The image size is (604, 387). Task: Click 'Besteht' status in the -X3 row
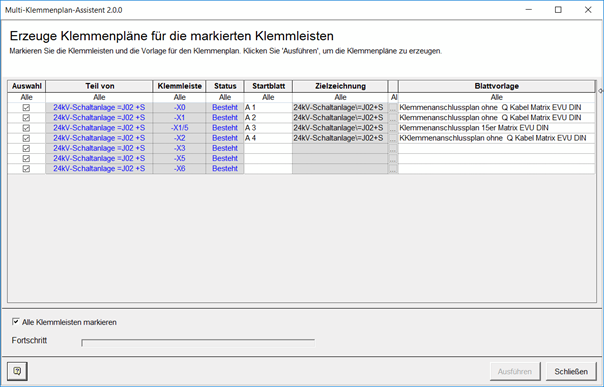(225, 148)
